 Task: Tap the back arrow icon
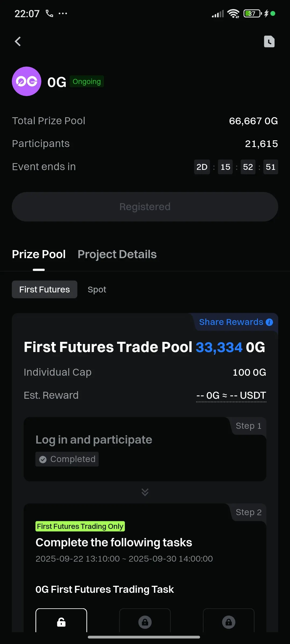[x=18, y=42]
